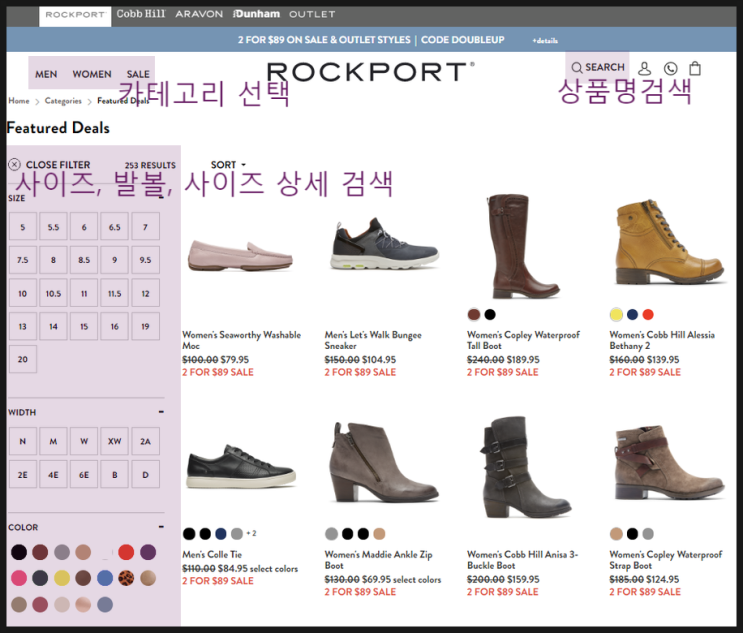Filter by black color swatch in sidebar
The image size is (743, 633).
(19, 552)
